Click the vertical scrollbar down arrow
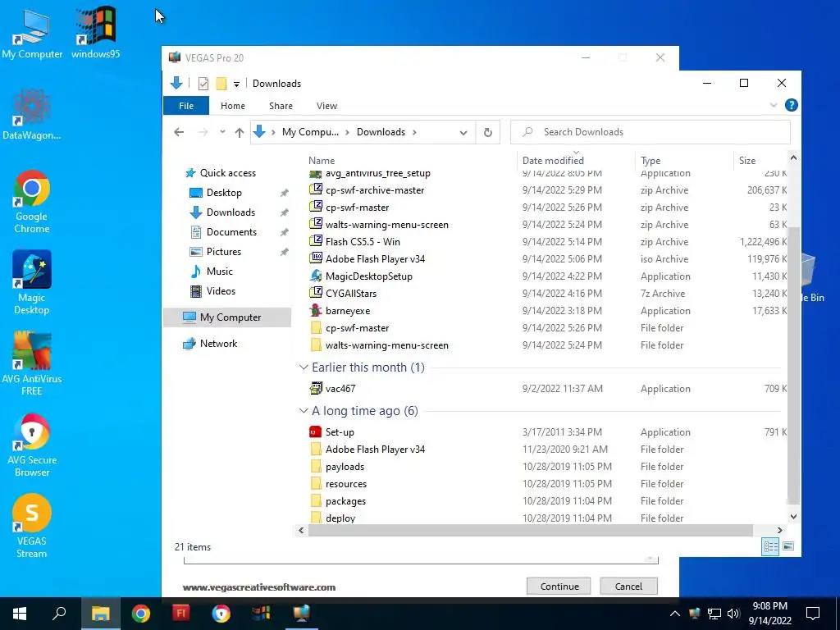 [793, 517]
